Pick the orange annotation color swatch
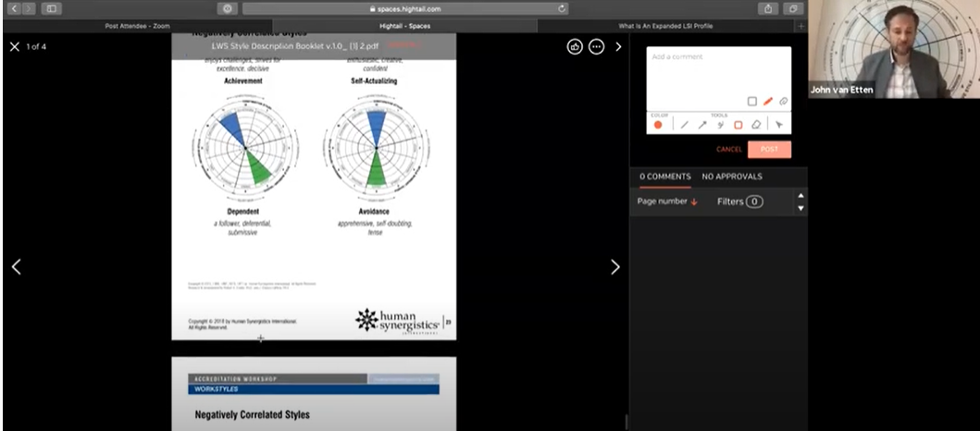The width and height of the screenshot is (980, 431). coord(658,125)
